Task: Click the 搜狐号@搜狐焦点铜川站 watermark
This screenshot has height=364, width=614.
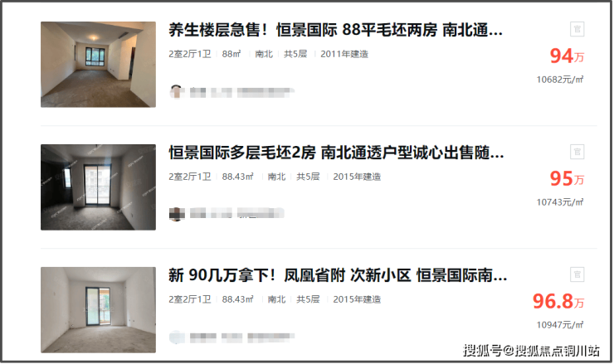Action: (531, 350)
